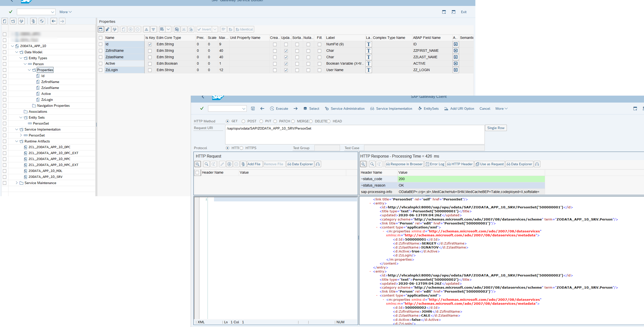Check the Is Key box for ZzLogin
644x327 pixels.
click(150, 70)
